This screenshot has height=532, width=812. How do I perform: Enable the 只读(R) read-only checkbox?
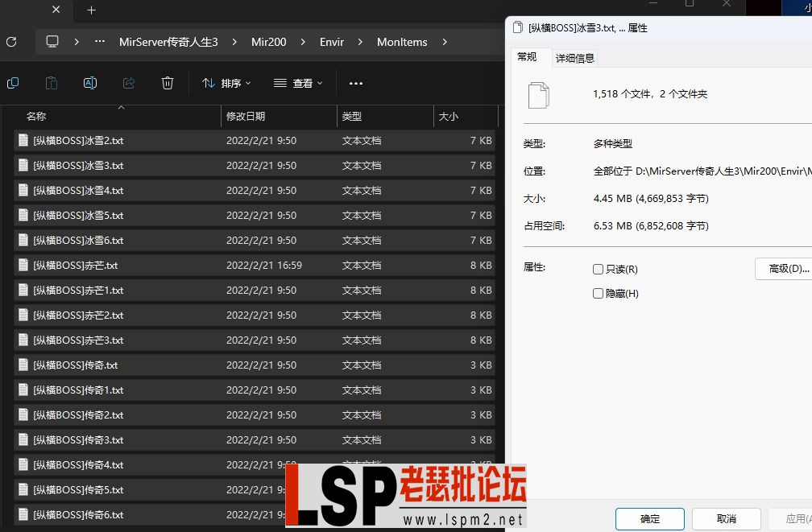coord(599,268)
